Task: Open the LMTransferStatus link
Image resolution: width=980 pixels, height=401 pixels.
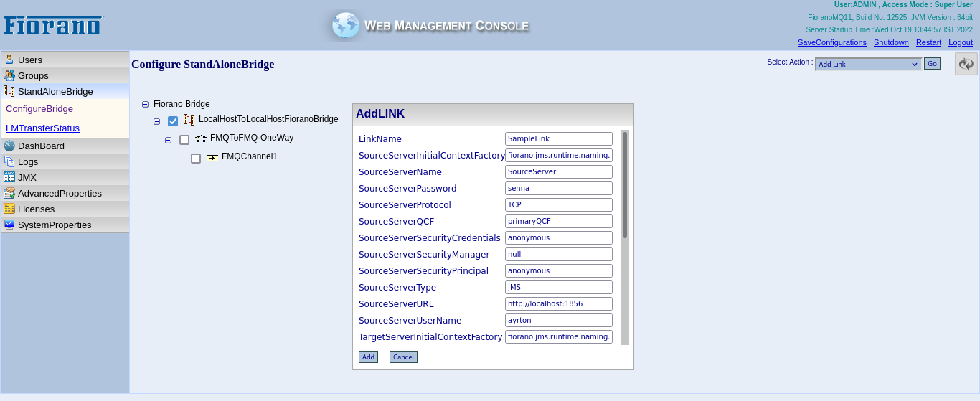Action: (x=42, y=128)
